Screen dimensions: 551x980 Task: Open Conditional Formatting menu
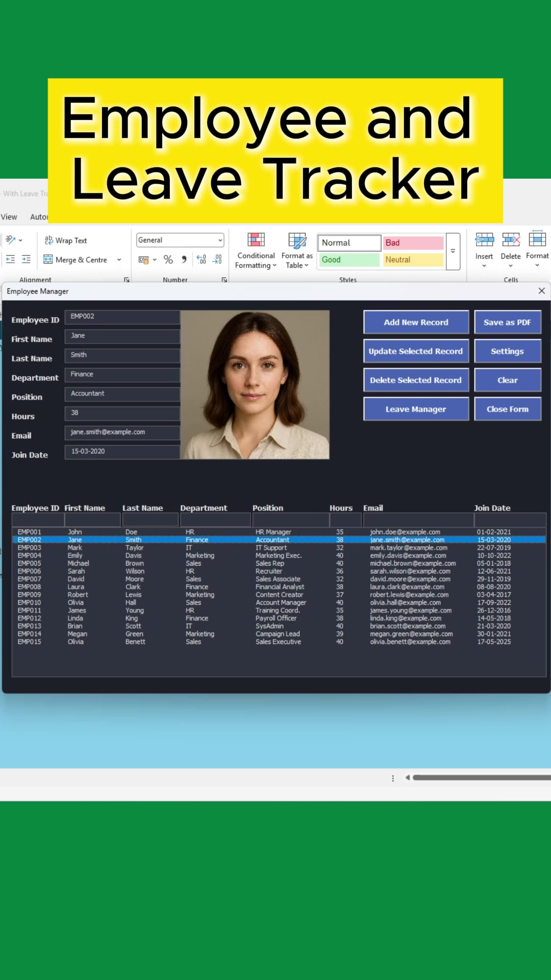pyautogui.click(x=256, y=251)
